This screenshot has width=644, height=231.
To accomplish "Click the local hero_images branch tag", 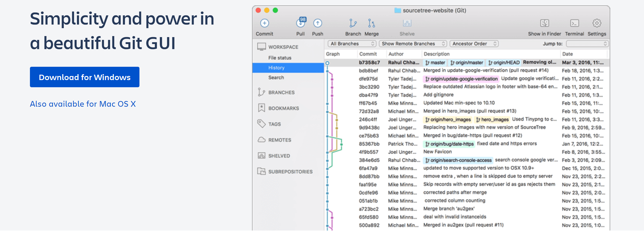I will point(492,119).
